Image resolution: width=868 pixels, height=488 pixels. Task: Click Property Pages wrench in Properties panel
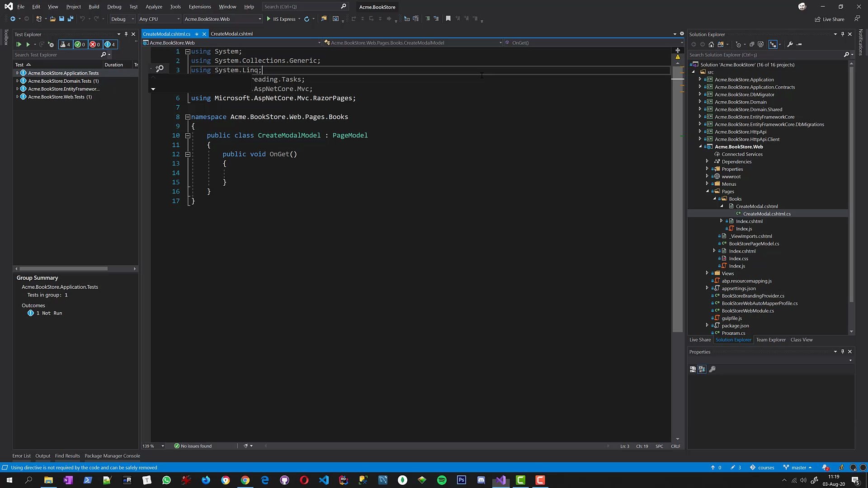coord(712,369)
